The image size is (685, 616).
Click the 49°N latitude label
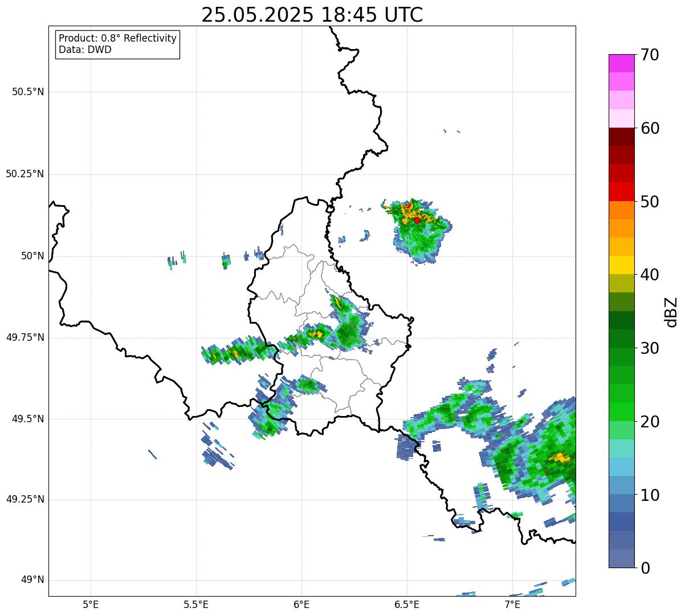pyautogui.click(x=32, y=580)
